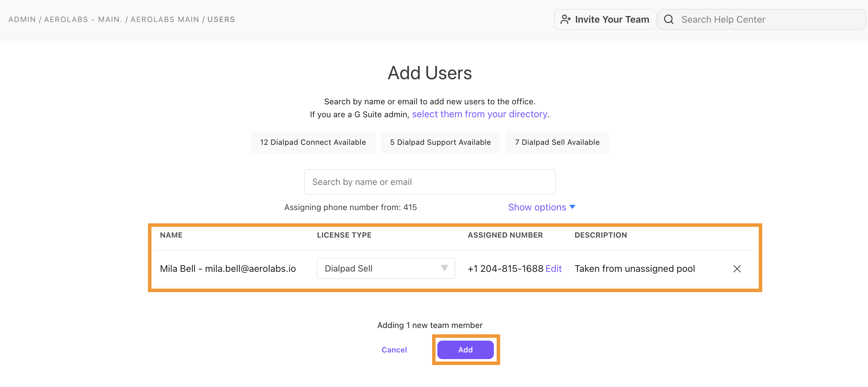The width and height of the screenshot is (868, 387).
Task: Click the Add Users heading
Action: point(430,73)
